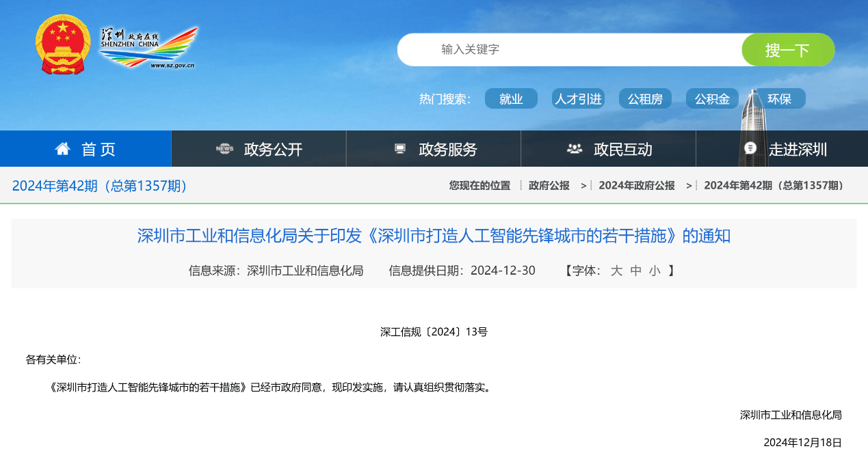The width and height of the screenshot is (868, 453).
Task: Open the 政府公报 breadcrumb link
Action: coord(549,185)
